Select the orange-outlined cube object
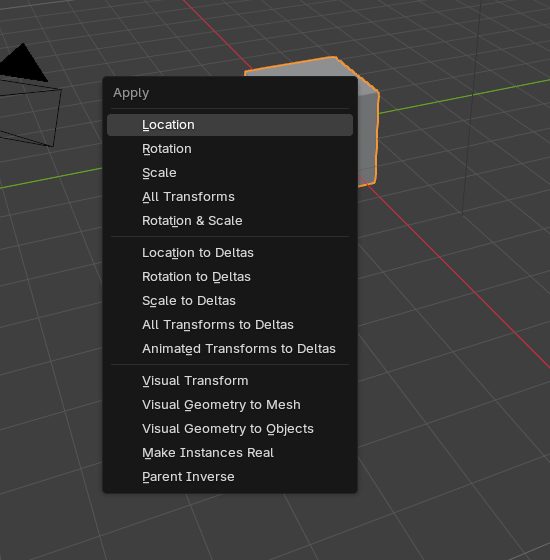Viewport: 550px width, 560px height. pos(367,136)
